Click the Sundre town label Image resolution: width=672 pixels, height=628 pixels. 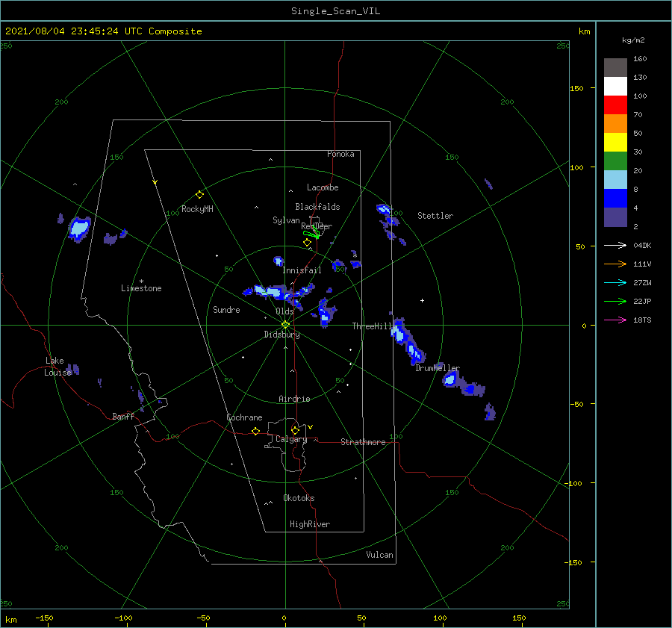(226, 309)
